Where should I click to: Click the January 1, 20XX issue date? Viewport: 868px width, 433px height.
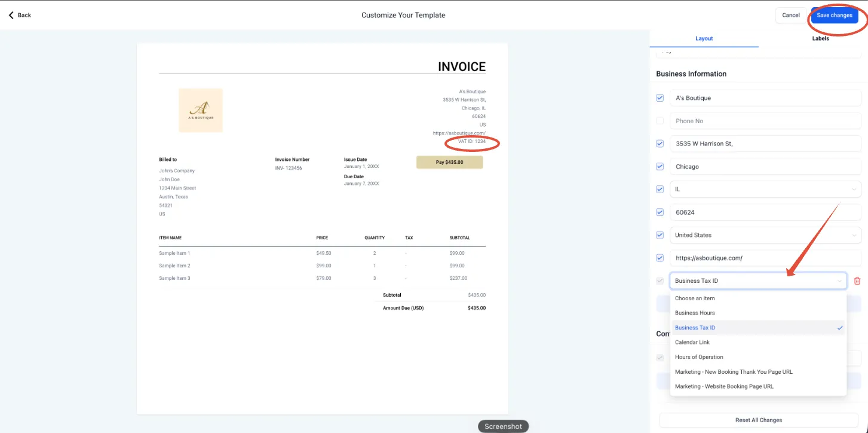[361, 167]
